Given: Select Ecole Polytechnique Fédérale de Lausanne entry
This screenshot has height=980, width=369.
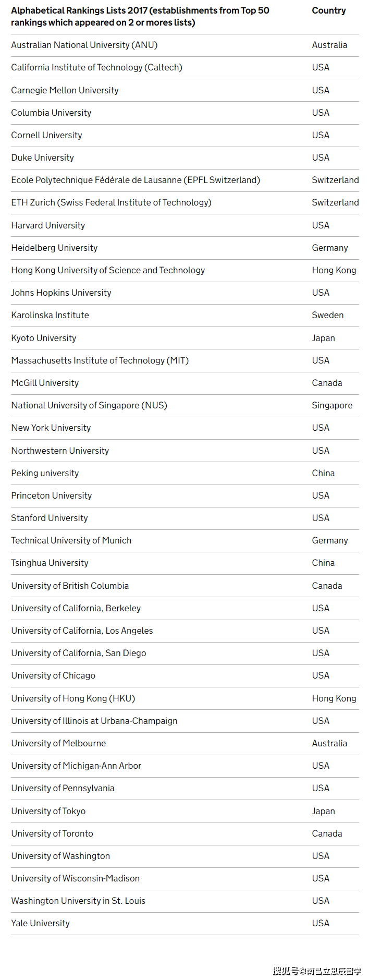Looking at the screenshot, I should coord(136,180).
